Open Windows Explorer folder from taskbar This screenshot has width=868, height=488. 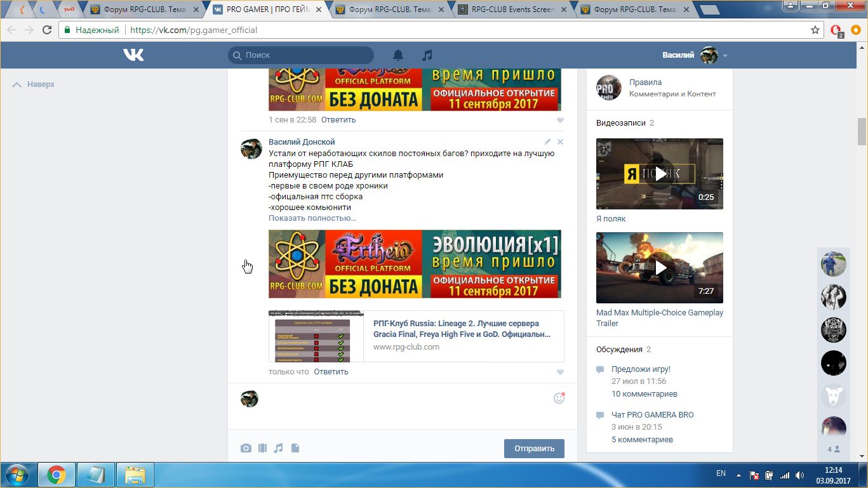coord(135,474)
